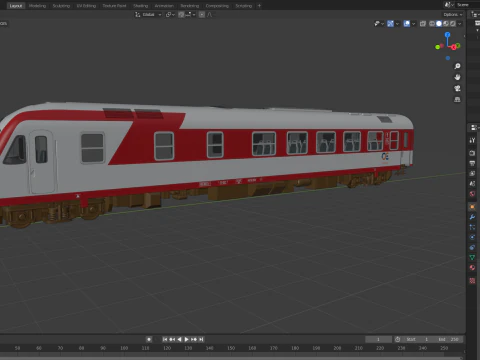480x360 pixels.
Task: Switch to the Shading workspace tab
Action: coord(141,6)
